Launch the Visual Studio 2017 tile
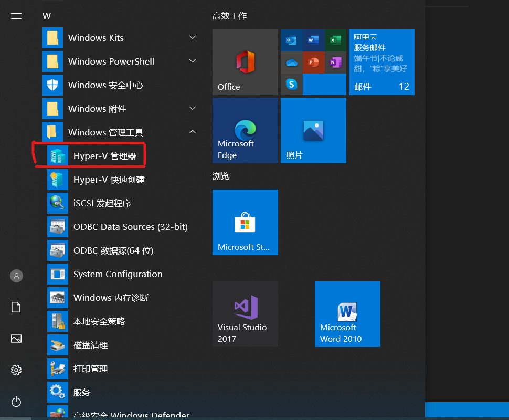The height and width of the screenshot is (420, 509). click(x=245, y=314)
